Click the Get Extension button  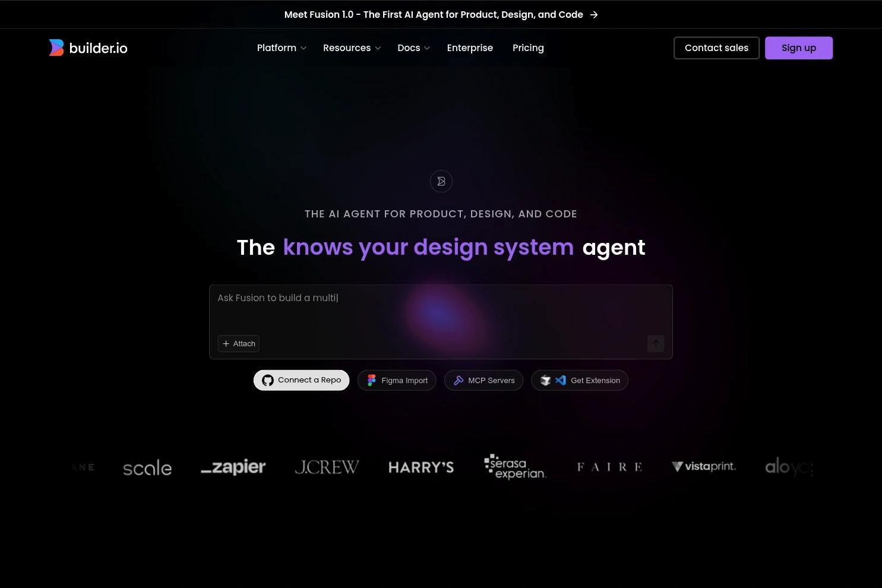(580, 380)
